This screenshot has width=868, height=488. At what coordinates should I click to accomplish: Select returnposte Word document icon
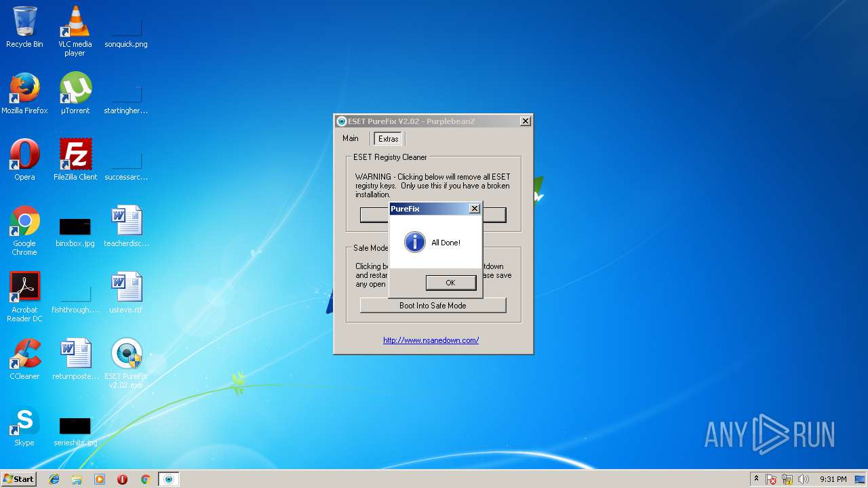[x=75, y=359]
